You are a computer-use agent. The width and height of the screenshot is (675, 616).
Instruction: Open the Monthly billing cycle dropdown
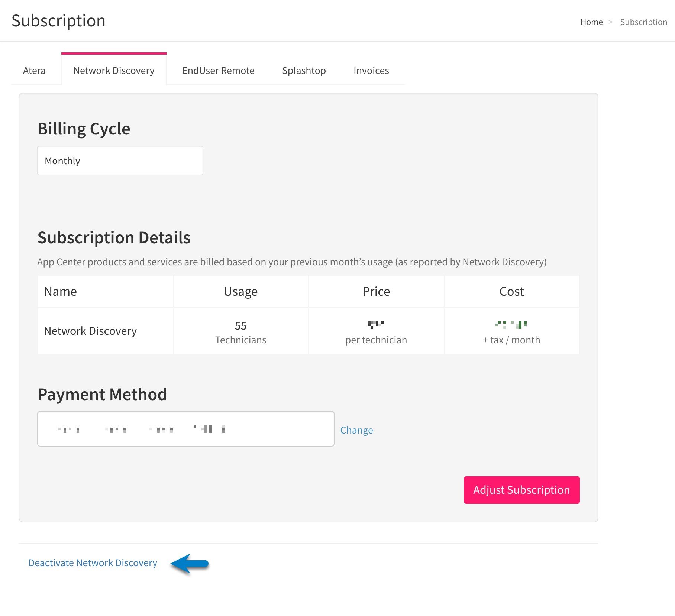coord(120,161)
